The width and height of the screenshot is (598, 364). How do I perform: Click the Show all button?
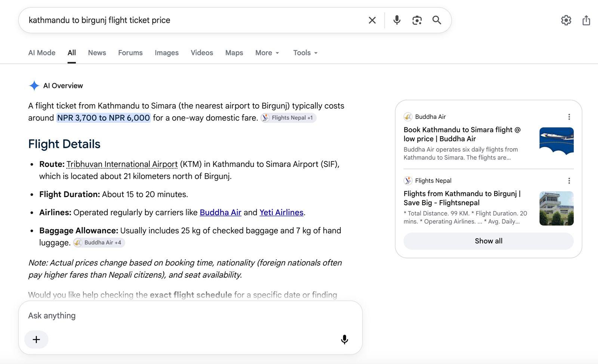point(488,241)
